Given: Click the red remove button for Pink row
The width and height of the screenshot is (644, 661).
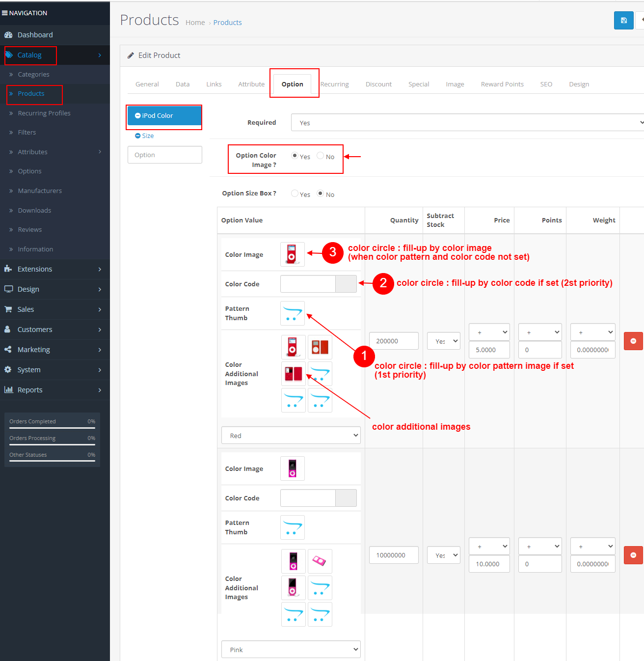Looking at the screenshot, I should [633, 555].
